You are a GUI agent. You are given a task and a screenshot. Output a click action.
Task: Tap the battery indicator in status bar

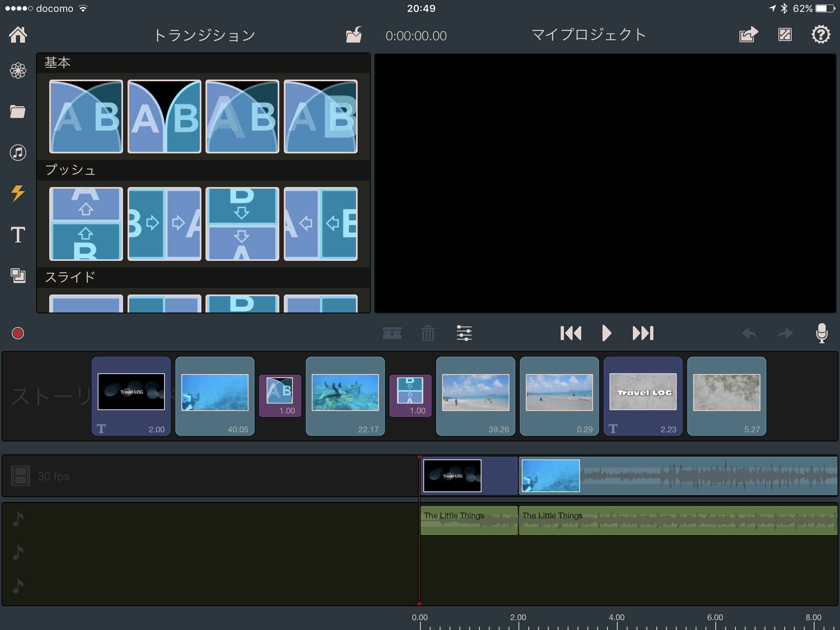coord(825,9)
